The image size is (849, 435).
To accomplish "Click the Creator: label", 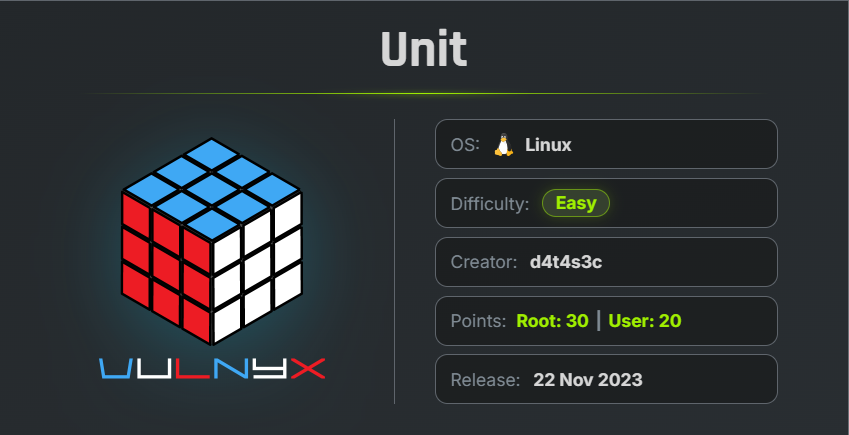I will 484,262.
